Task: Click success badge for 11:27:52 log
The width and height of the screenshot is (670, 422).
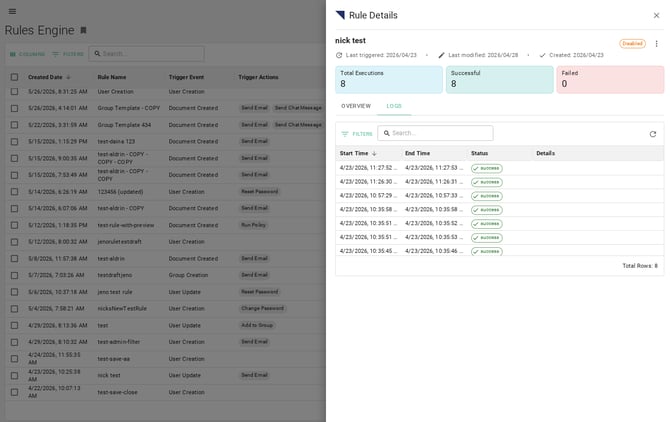Action: (x=487, y=168)
